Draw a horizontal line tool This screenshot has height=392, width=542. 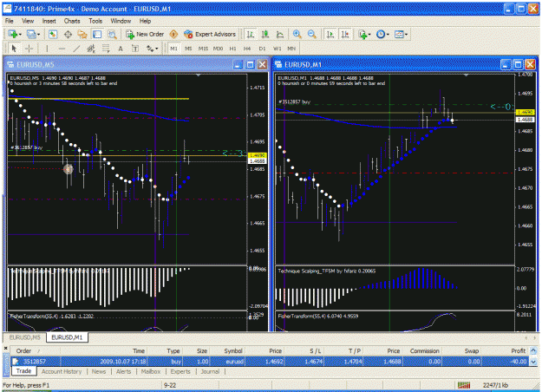pyautogui.click(x=62, y=49)
